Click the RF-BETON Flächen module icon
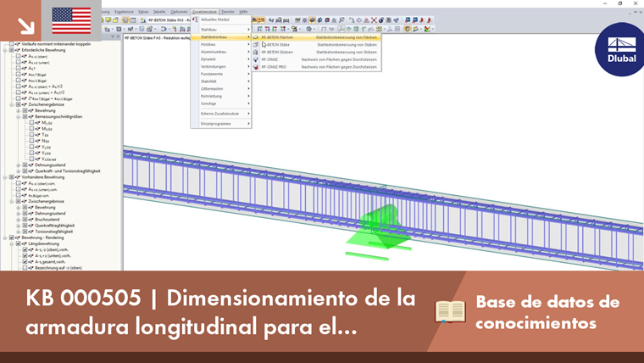644x363 pixels. pos(256,37)
